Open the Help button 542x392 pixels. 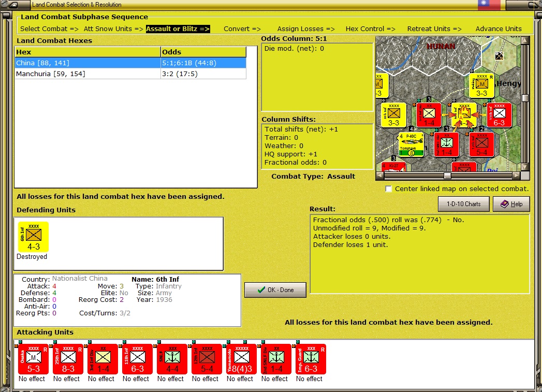click(x=511, y=204)
